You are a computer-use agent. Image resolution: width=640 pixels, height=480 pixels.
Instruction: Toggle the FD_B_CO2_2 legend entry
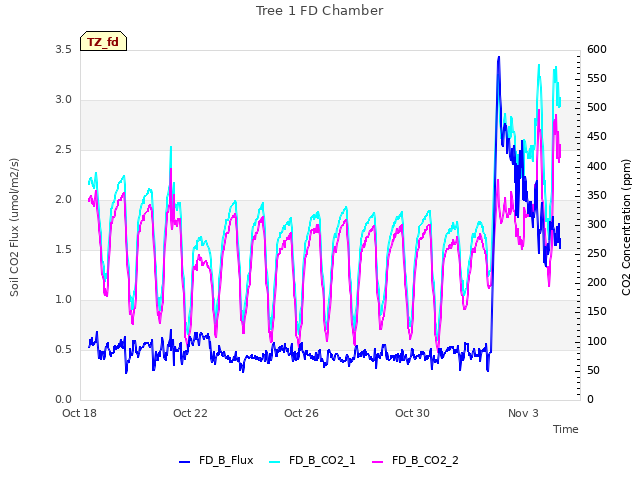[x=415, y=460]
